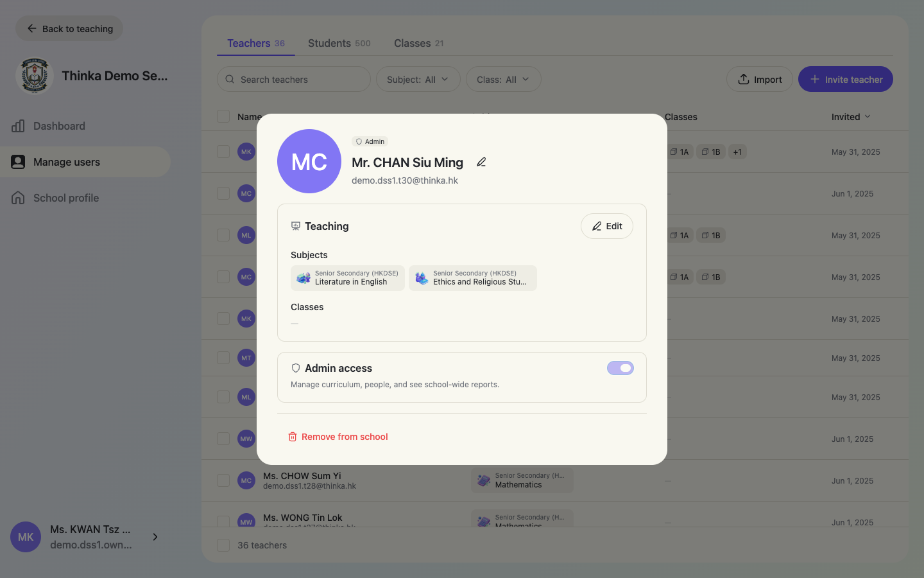Click the Import button

coord(760,79)
